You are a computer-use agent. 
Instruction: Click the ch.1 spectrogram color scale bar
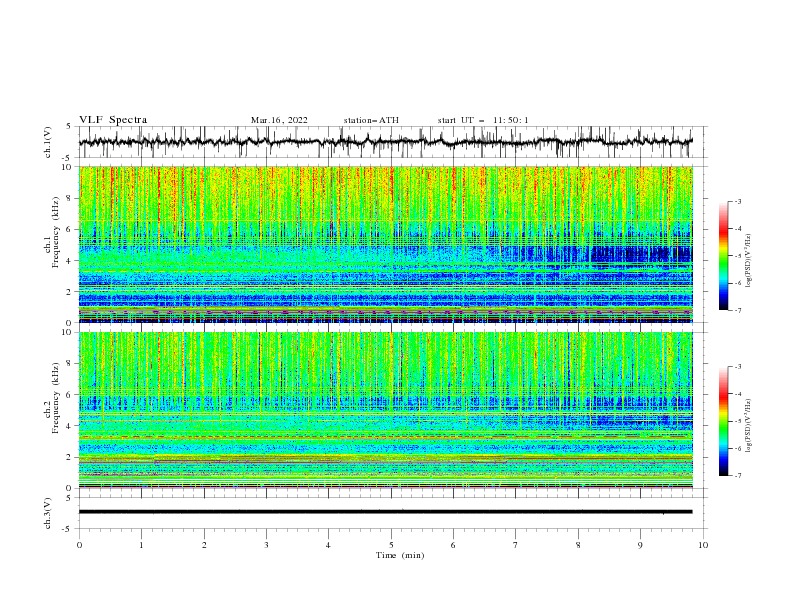coord(723,256)
